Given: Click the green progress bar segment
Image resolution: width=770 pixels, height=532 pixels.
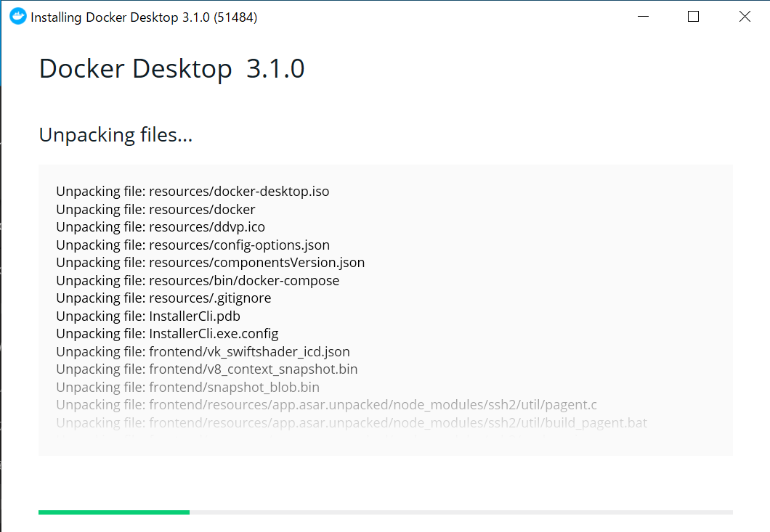Looking at the screenshot, I should 113,512.
